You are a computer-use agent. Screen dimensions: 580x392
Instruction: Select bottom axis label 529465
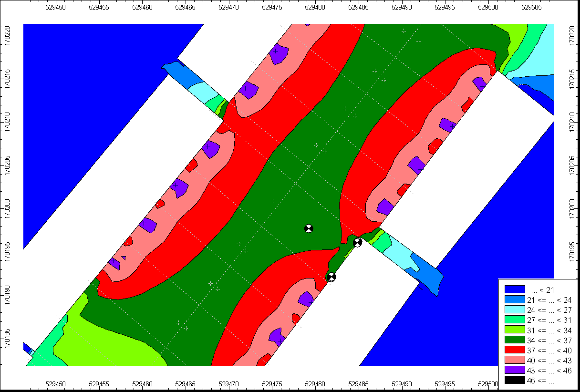tap(186, 383)
